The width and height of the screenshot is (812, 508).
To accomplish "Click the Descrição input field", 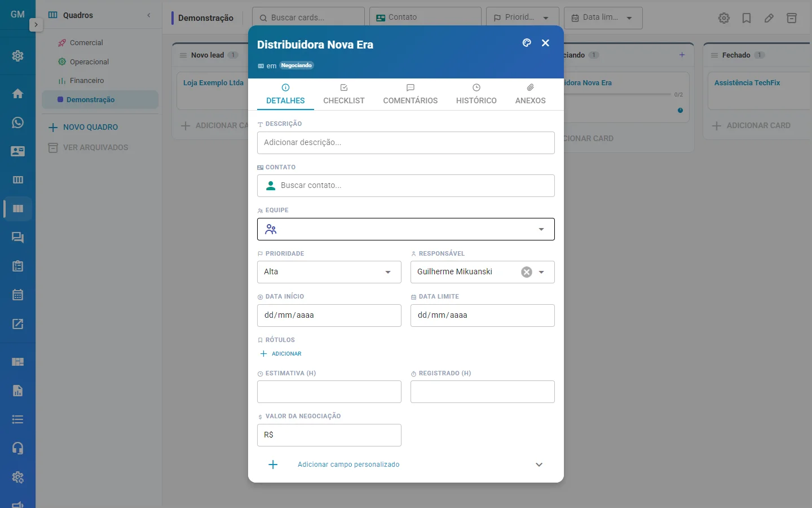I will (406, 143).
